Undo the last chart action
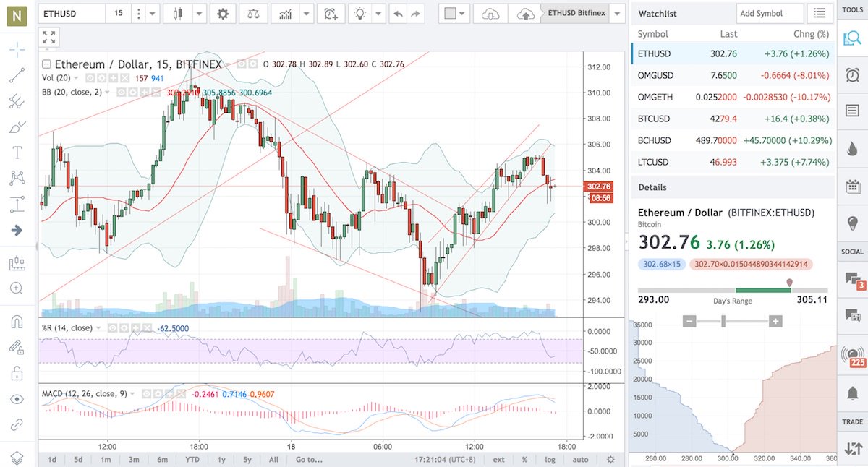Image resolution: width=868 pixels, height=467 pixels. (x=398, y=14)
